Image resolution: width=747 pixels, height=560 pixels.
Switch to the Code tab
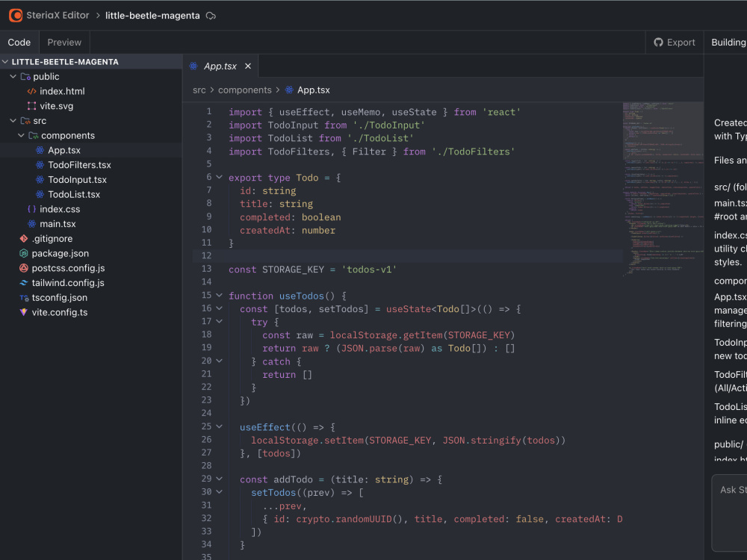[x=19, y=43]
